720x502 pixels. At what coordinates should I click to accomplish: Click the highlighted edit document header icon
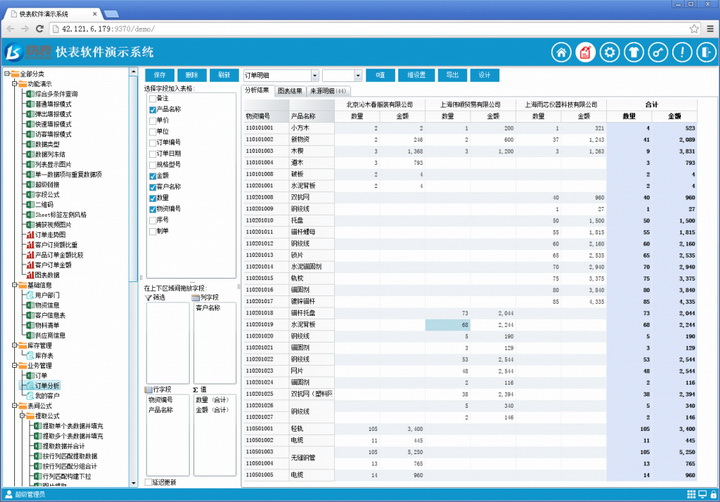pos(585,52)
